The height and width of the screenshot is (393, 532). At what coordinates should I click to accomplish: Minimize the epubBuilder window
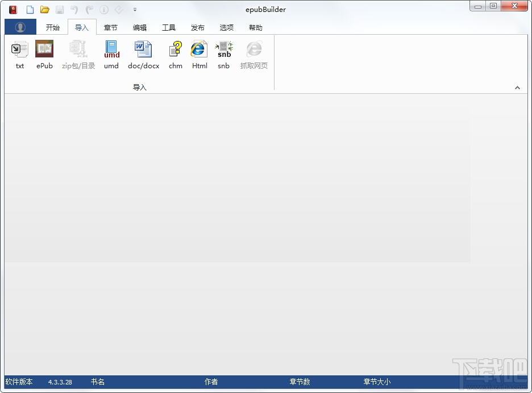478,6
